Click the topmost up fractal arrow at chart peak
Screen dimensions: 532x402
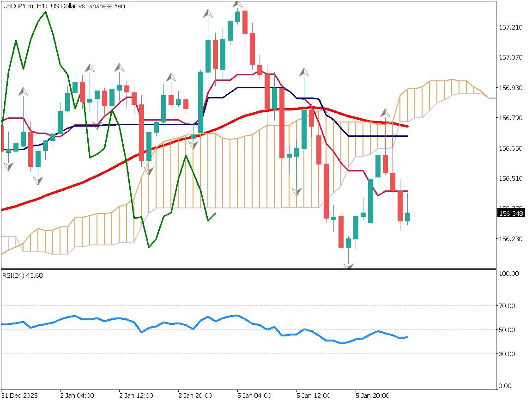(238, 4)
